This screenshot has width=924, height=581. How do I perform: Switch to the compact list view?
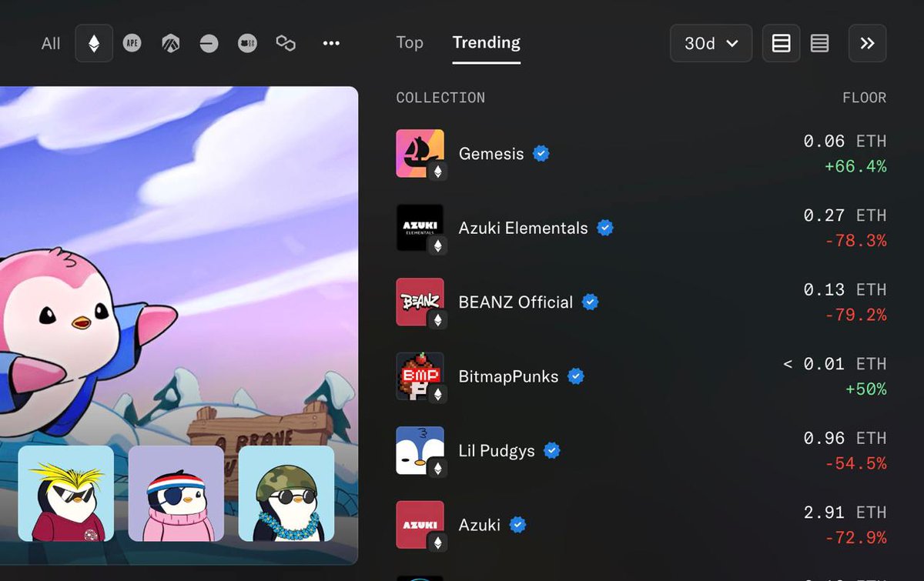(819, 43)
